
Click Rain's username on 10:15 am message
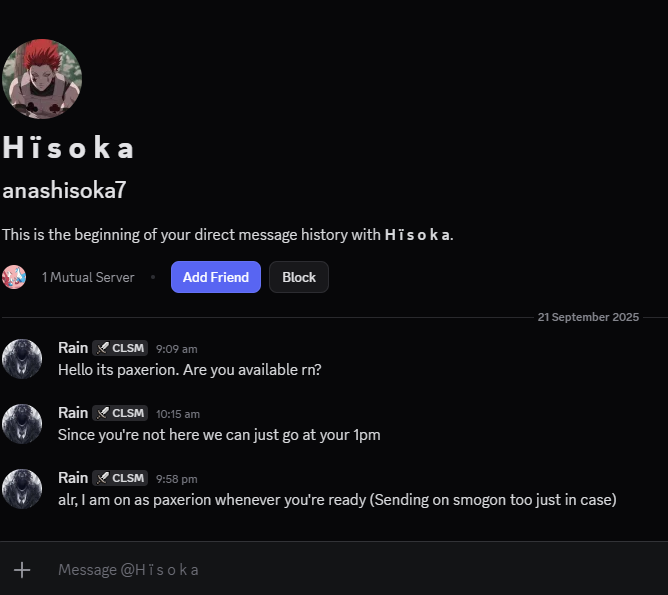coord(73,413)
